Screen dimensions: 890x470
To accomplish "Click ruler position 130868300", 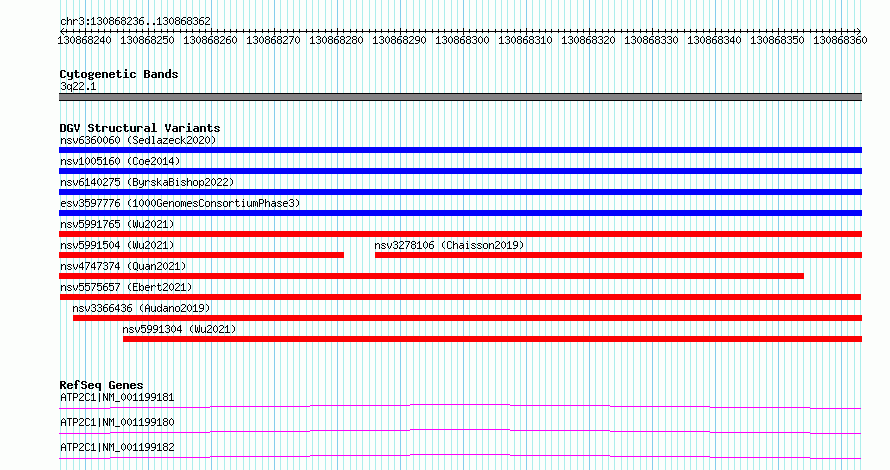I will click(462, 40).
